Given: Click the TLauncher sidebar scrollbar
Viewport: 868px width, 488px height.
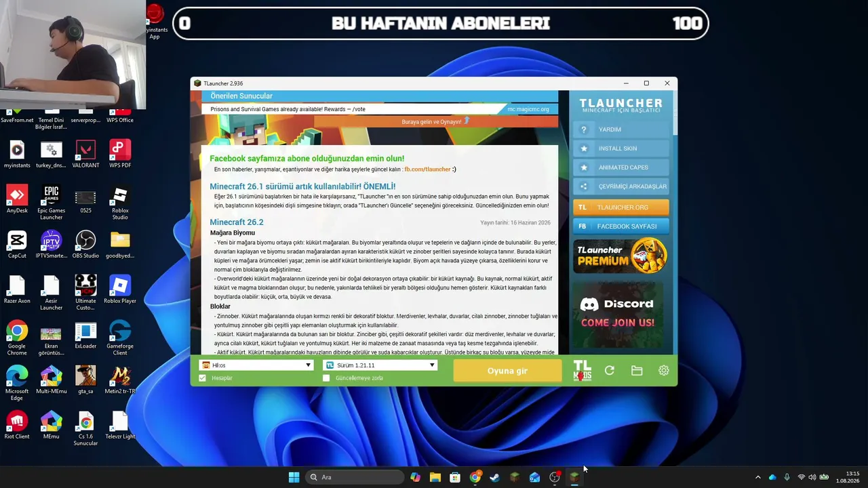Looking at the screenshot, I should tap(675, 113).
